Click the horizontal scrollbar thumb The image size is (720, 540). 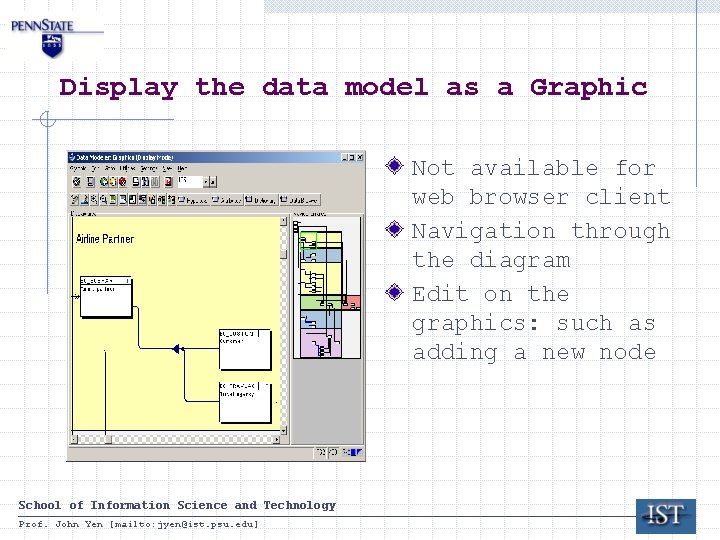(x=108, y=439)
